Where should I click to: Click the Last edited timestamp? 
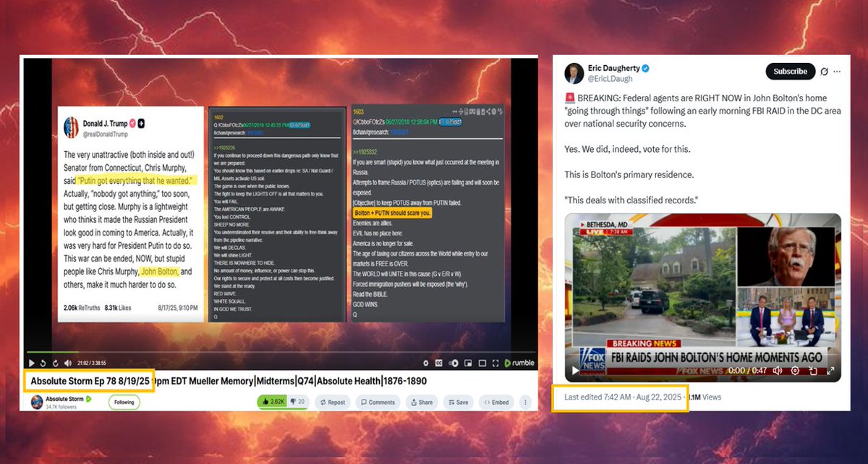[622, 397]
